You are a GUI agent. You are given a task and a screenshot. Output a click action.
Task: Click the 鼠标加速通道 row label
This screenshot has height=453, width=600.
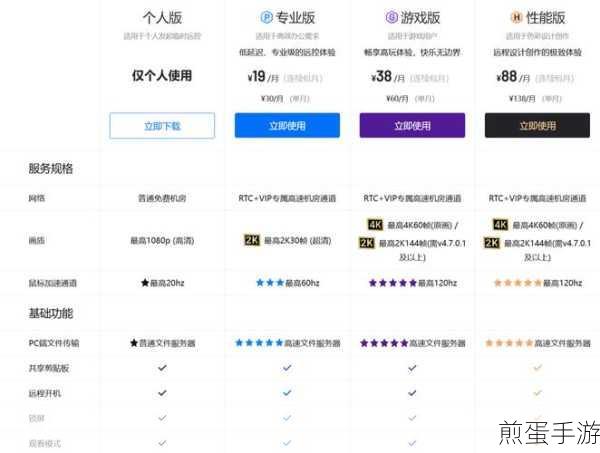[x=53, y=283]
